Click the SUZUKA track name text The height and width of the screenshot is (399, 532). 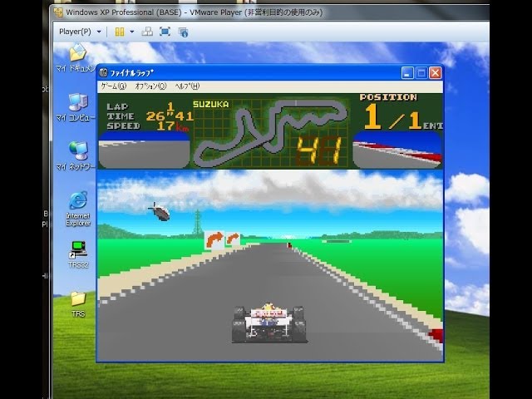point(210,104)
